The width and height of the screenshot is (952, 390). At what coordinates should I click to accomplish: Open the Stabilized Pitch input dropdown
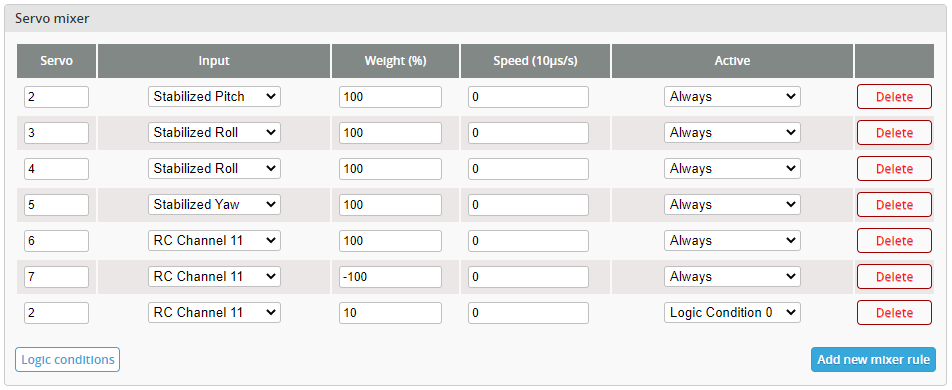coord(214,97)
